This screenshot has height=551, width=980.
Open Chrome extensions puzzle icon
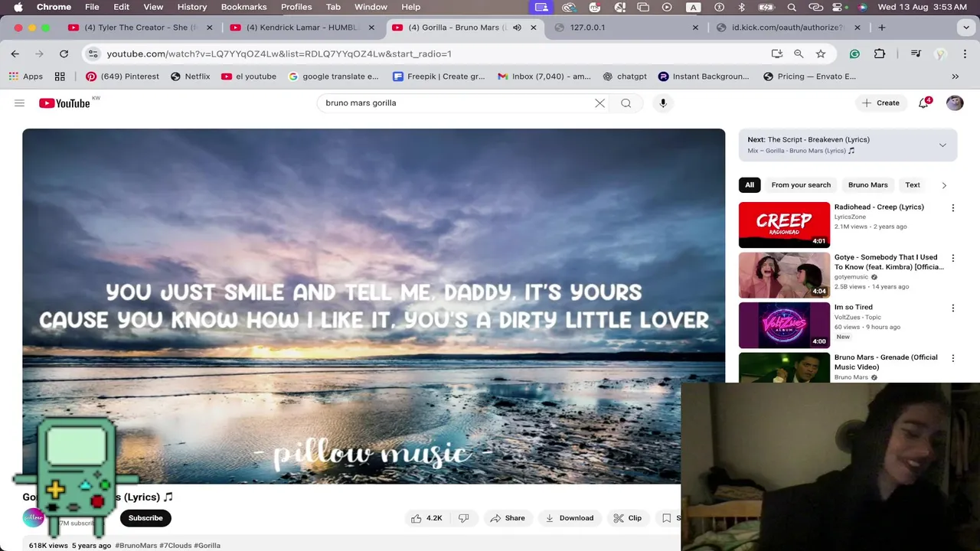pos(879,54)
